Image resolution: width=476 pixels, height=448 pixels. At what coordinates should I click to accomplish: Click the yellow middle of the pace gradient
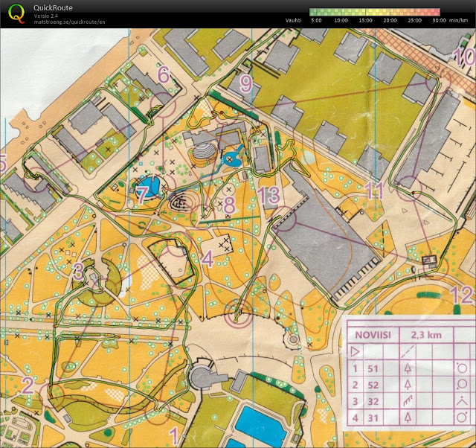375,12
